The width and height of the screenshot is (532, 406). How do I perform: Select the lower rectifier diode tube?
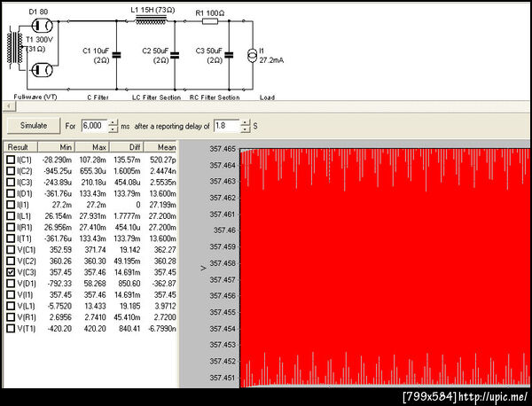pyautogui.click(x=42, y=70)
